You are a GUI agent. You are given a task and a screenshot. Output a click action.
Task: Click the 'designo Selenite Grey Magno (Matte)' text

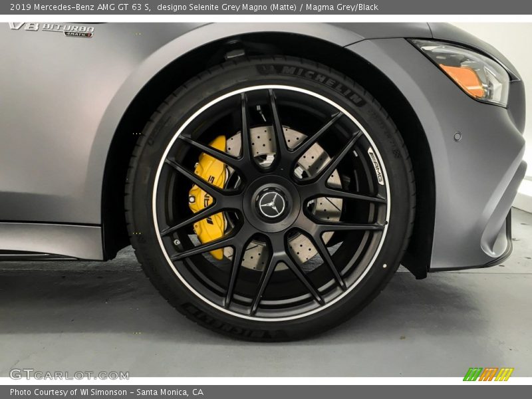(x=227, y=7)
